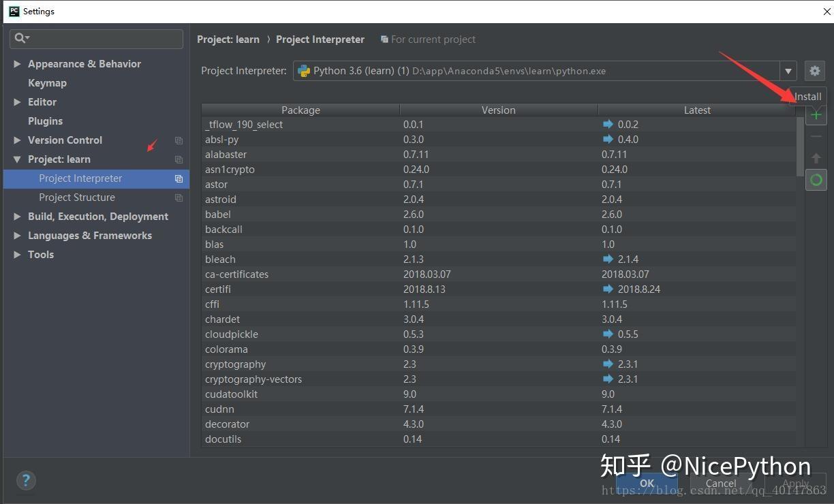Image resolution: width=834 pixels, height=504 pixels.
Task: Select the Project Interpreter tree item
Action: pos(80,178)
